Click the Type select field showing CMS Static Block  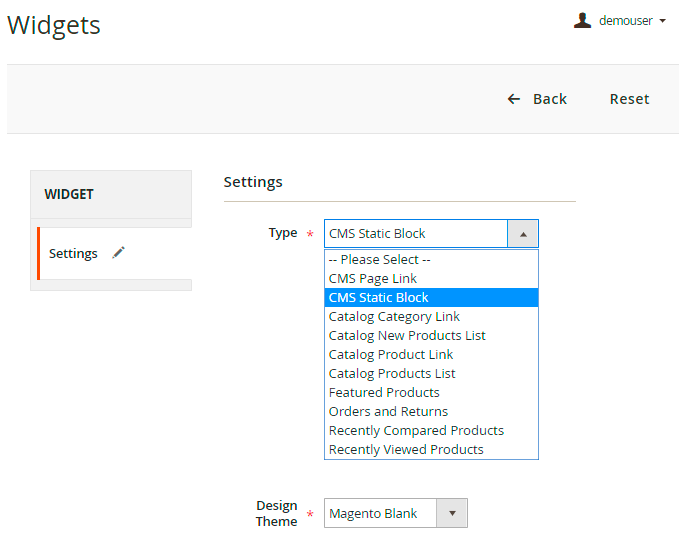pos(431,234)
